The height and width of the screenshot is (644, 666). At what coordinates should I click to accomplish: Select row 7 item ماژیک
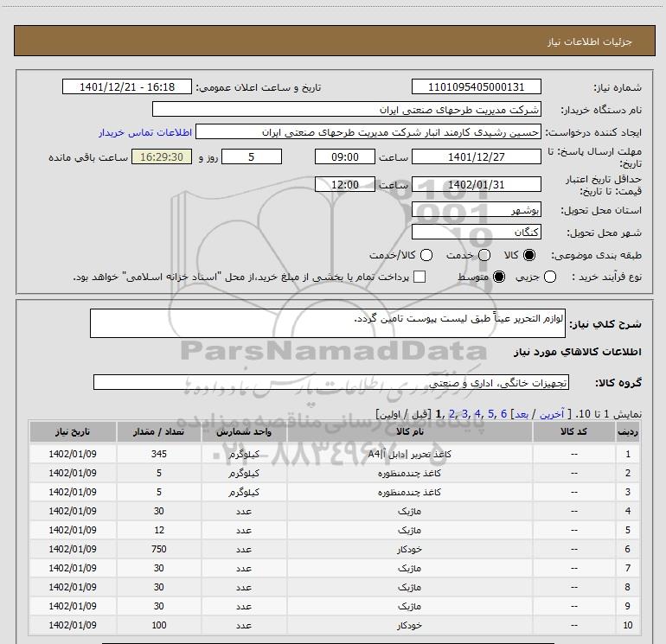click(409, 568)
